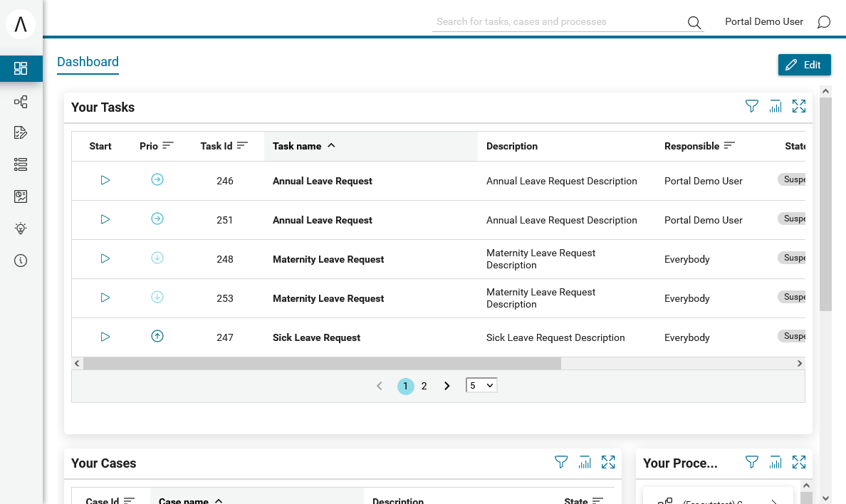Viewport: 846px width, 504px height.
Task: Sort by the Responsible column
Action: (x=699, y=146)
